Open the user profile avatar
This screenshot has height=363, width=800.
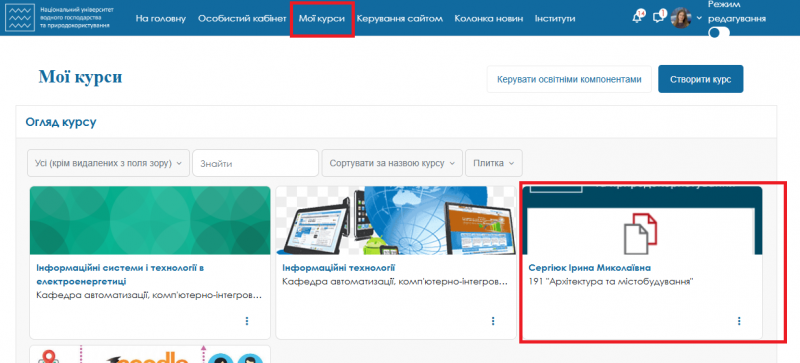click(x=680, y=18)
